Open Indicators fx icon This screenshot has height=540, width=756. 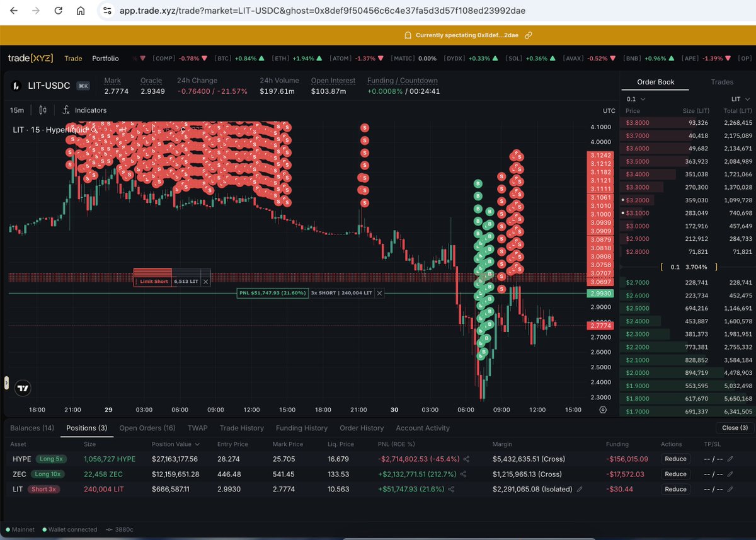pos(66,110)
